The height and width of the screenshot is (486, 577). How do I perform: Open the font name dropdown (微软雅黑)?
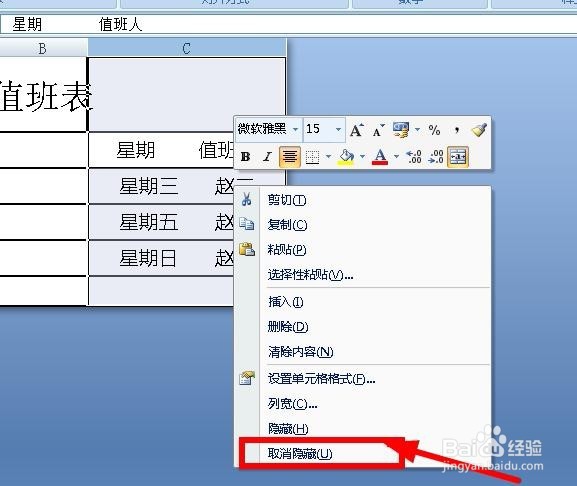pos(295,130)
